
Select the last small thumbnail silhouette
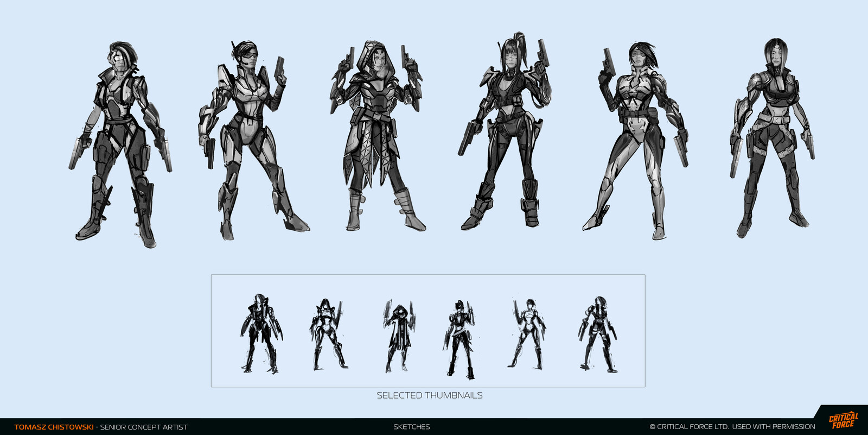pos(597,335)
